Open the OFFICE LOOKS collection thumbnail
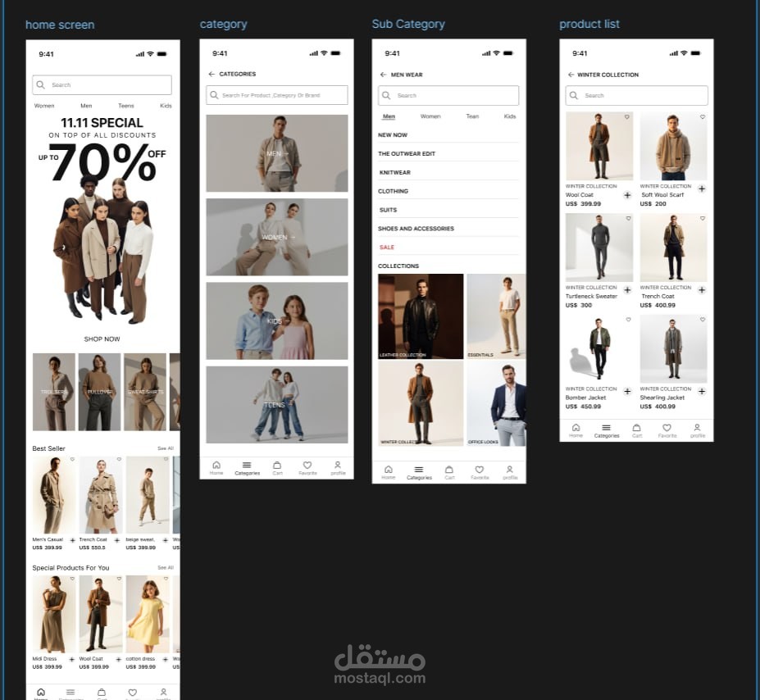 [496, 403]
